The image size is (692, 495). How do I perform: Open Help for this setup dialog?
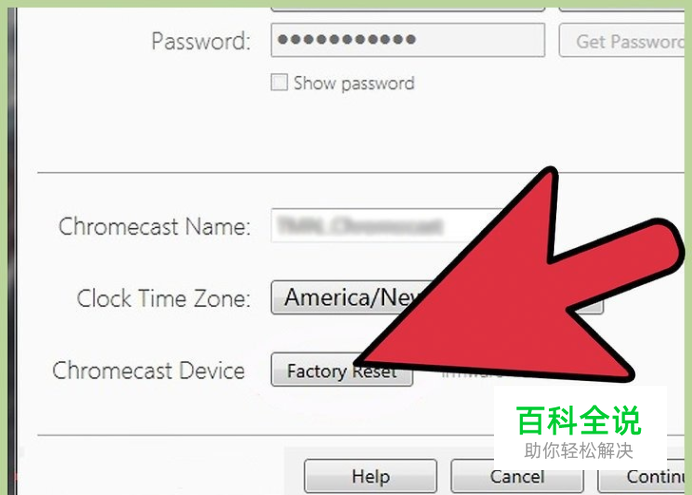(370, 476)
